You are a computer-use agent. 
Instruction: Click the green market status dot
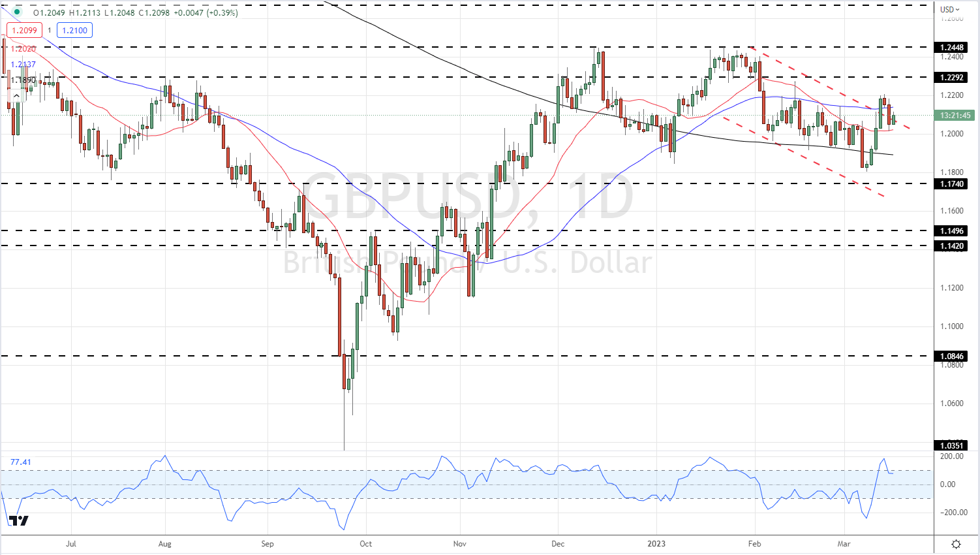point(17,12)
